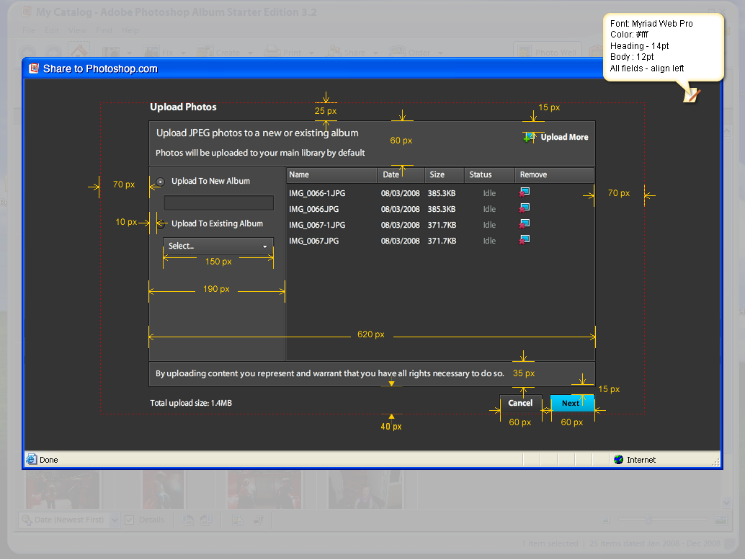Image resolution: width=745 pixels, height=560 pixels.
Task: Click the scroll down arrow of Photo Well scrollbar
Action: 726,502
